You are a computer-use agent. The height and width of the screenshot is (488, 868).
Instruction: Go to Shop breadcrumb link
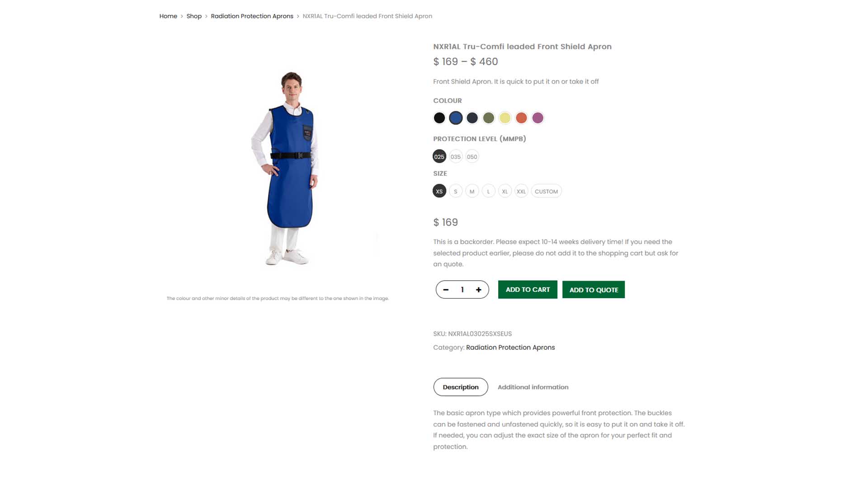194,16
